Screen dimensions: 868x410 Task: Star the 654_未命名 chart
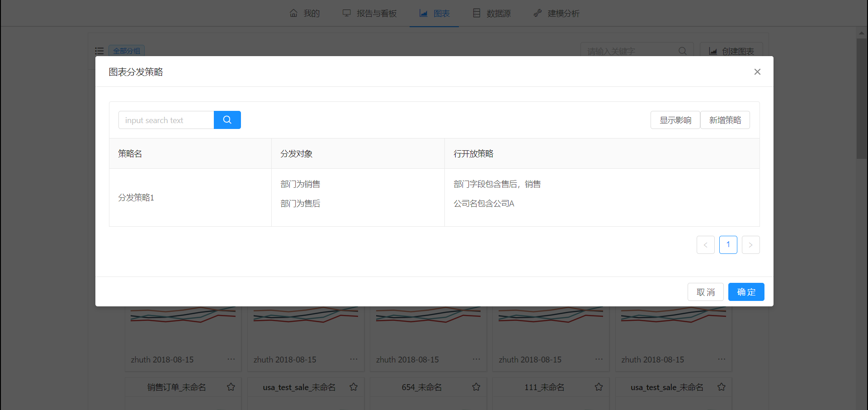(476, 387)
